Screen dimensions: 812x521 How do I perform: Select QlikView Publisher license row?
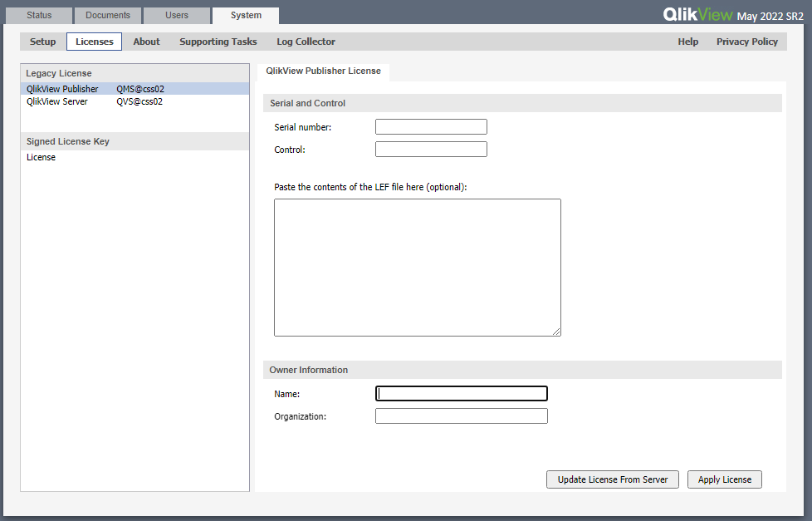pos(135,89)
